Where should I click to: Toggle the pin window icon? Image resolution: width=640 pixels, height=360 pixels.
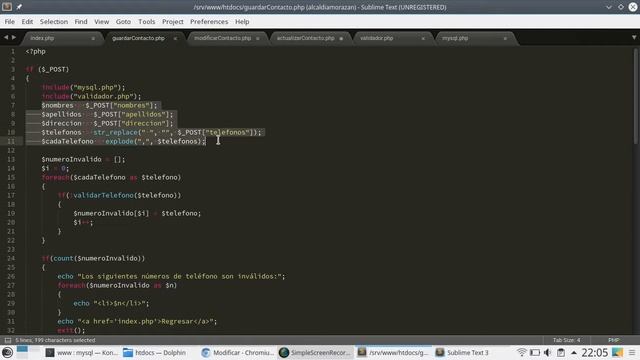click(19, 7)
